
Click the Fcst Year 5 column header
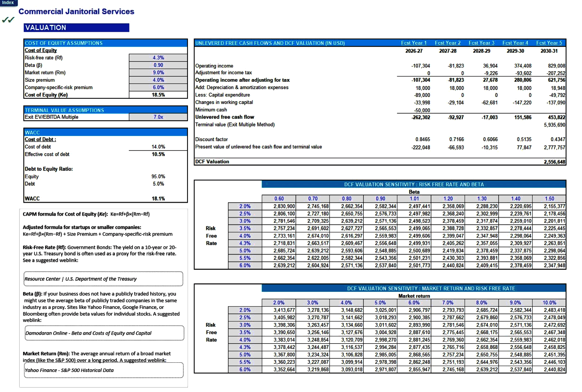(549, 43)
